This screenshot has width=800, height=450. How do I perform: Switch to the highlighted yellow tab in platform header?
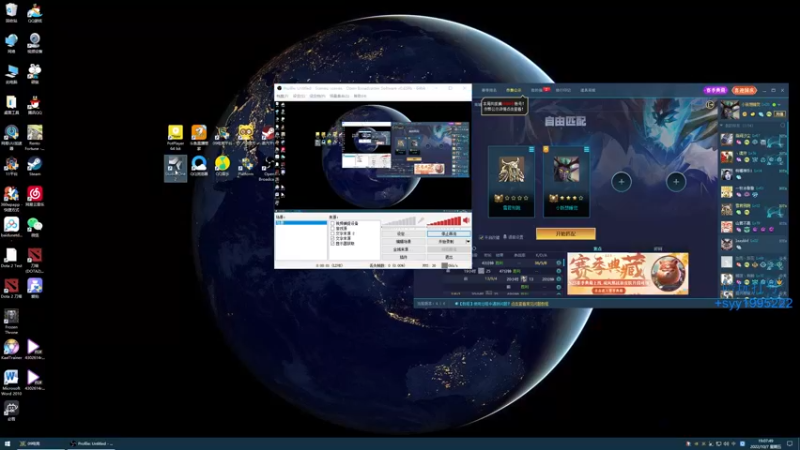tap(513, 90)
